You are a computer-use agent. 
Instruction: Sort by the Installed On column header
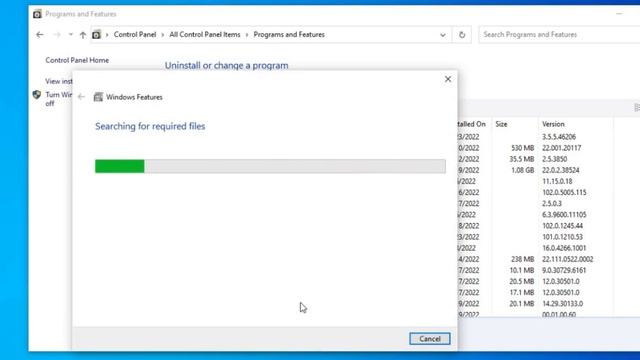pyautogui.click(x=472, y=124)
